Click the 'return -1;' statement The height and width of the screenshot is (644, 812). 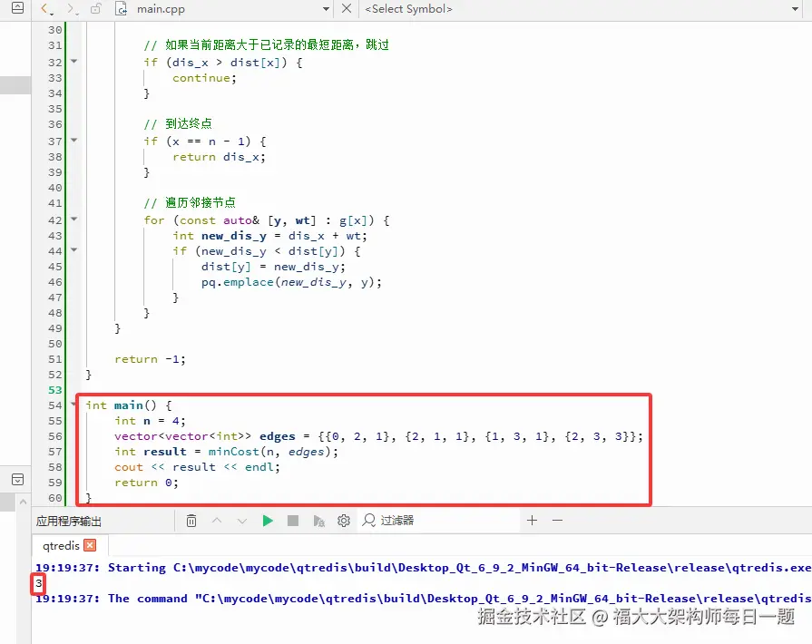[x=150, y=359]
